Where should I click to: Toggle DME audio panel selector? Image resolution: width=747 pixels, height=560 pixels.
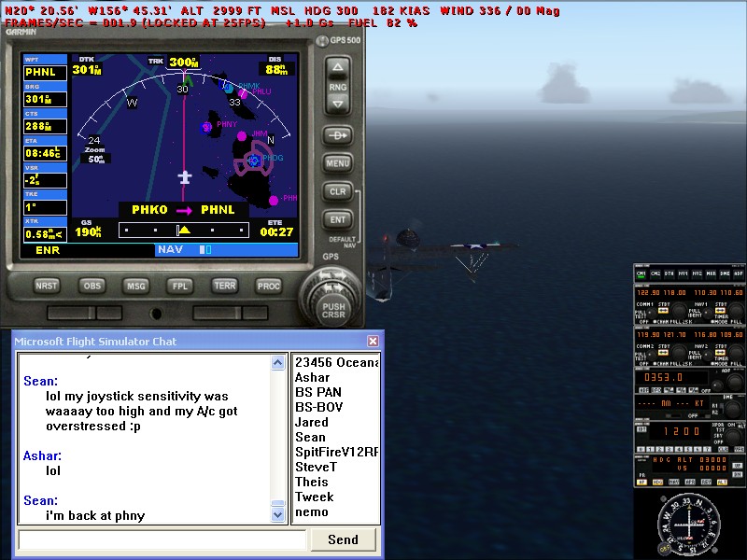[726, 274]
